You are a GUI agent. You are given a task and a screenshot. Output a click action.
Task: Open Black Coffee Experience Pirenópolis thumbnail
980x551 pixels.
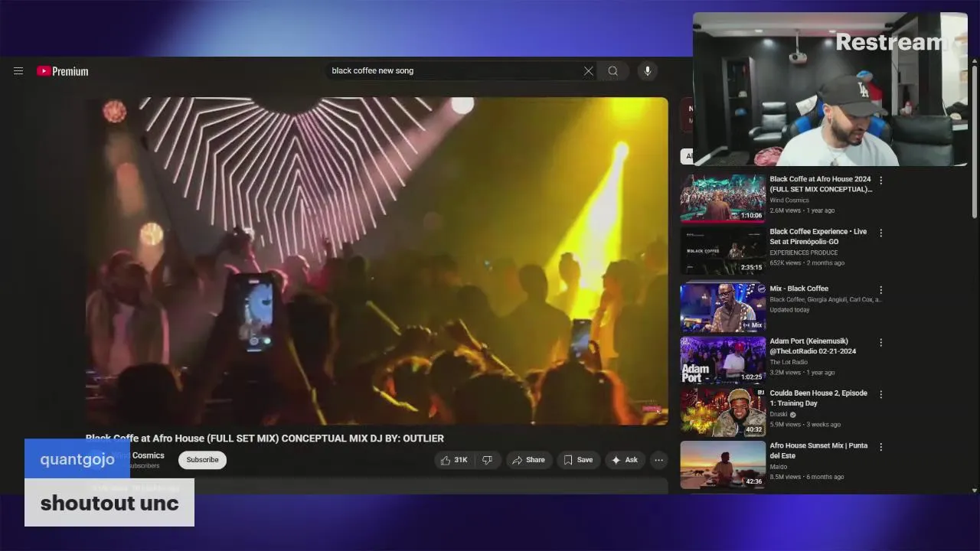click(x=723, y=250)
